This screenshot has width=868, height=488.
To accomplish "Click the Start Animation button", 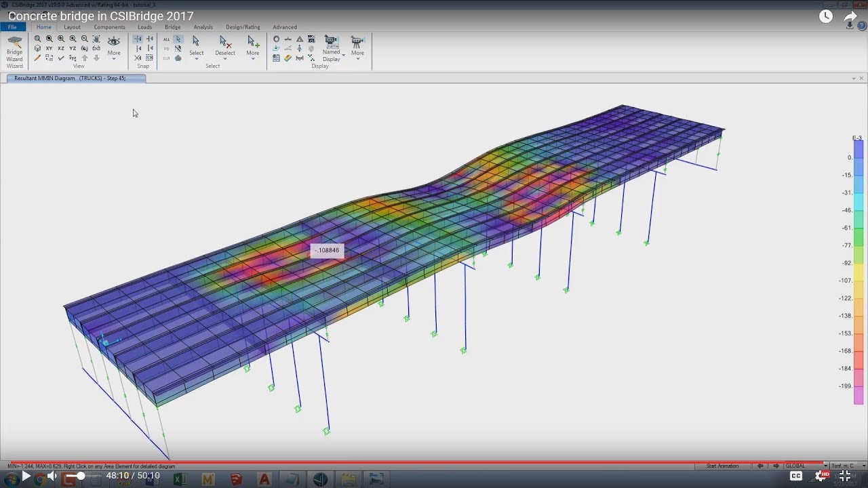I will pos(722,466).
